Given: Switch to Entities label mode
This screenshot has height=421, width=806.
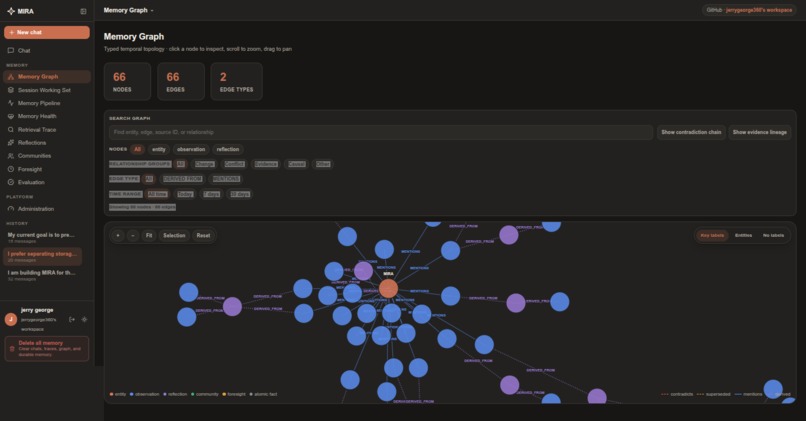Looking at the screenshot, I should [743, 235].
